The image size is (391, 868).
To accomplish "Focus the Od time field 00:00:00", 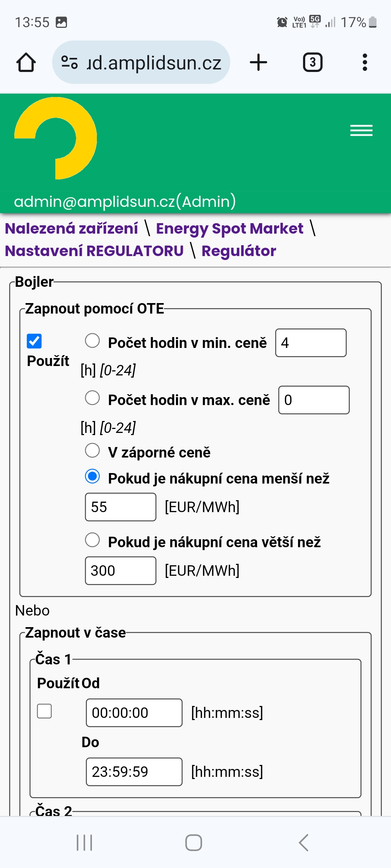I will coord(134,713).
